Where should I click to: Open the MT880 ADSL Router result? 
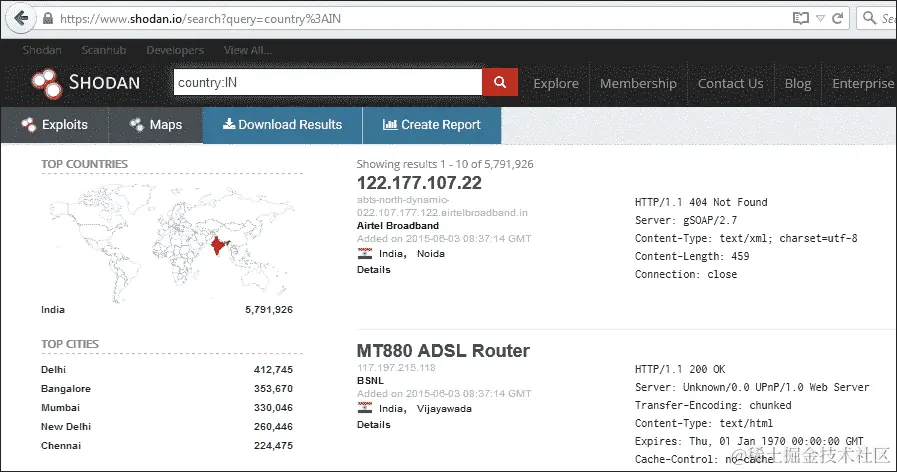point(443,351)
